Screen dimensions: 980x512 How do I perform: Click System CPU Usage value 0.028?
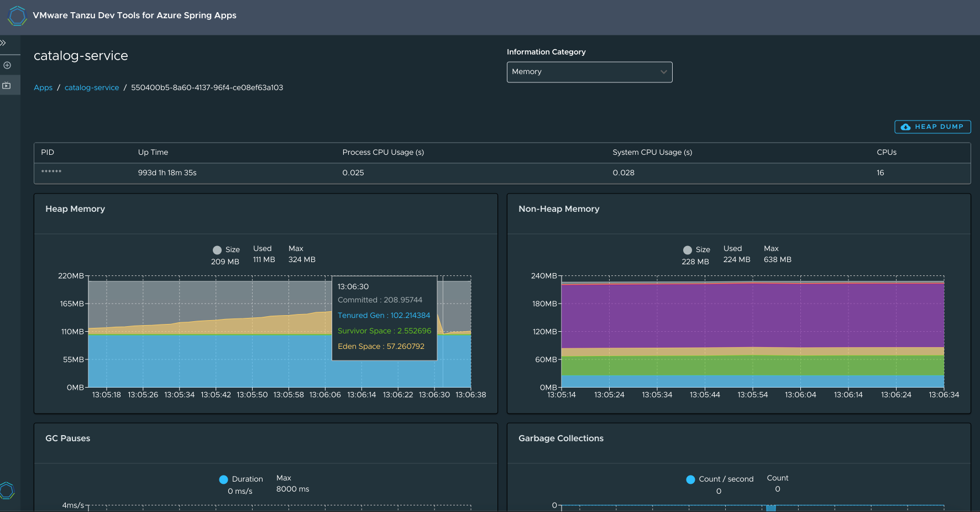click(x=623, y=173)
